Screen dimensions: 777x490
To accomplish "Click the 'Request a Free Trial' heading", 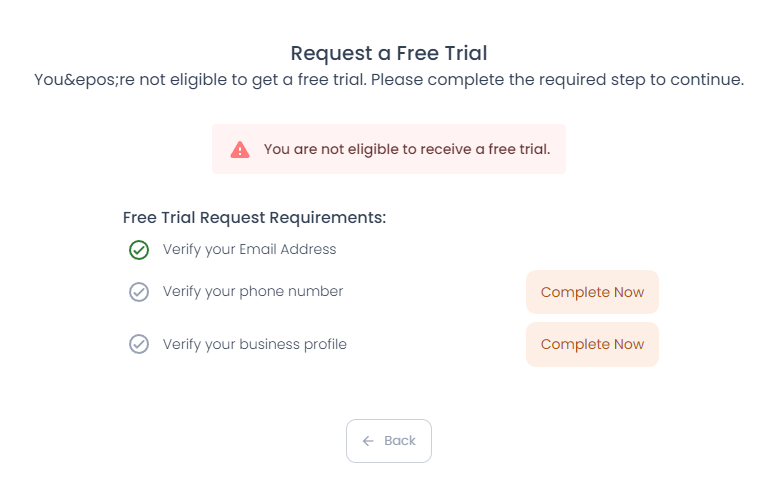I will 389,53.
